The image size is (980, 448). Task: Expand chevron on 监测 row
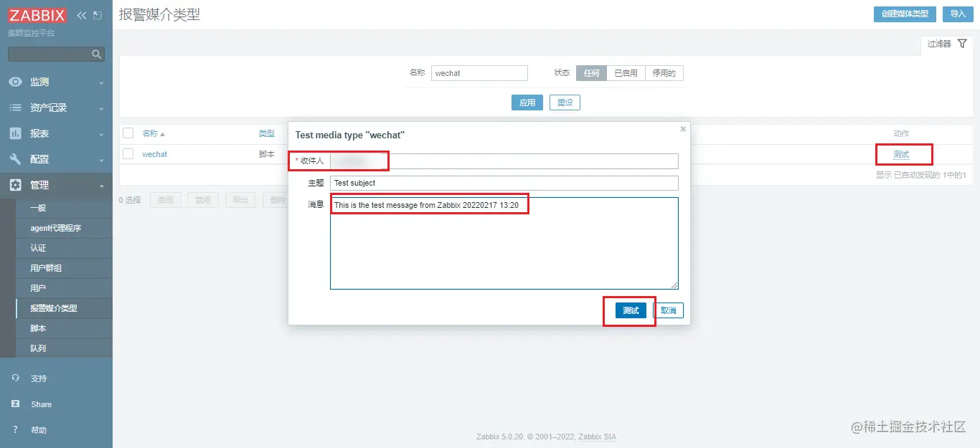[101, 82]
